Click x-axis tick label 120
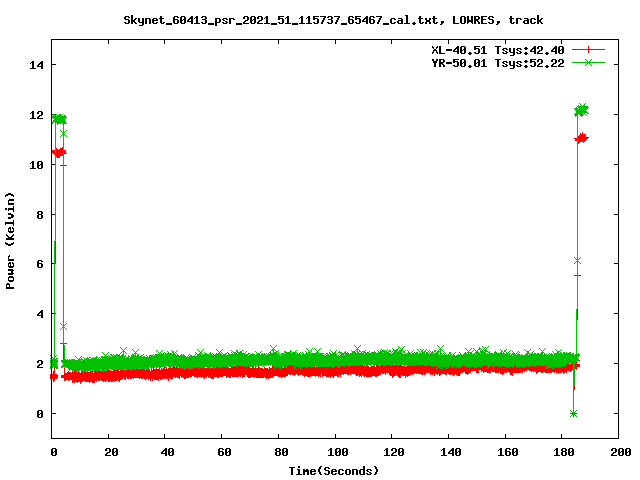This screenshot has height=480, width=640. [x=394, y=452]
